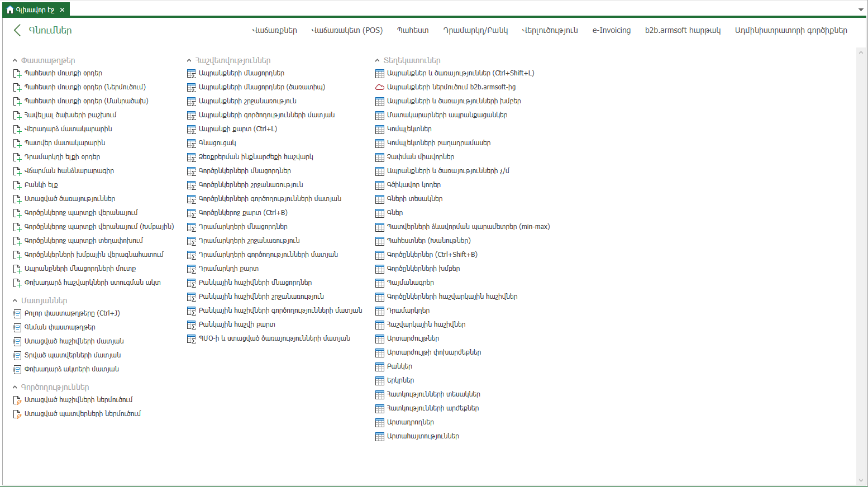Click the scrollbar down arrow
868x487 pixels.
click(860, 480)
